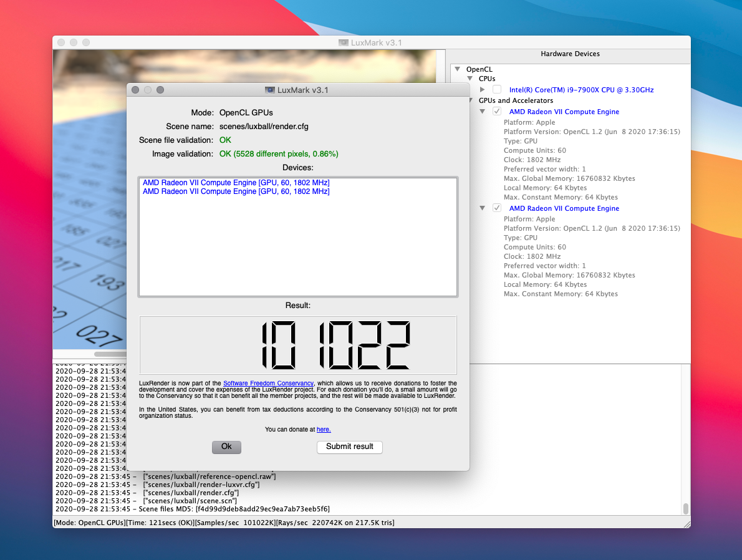Uncheck the first AMD Radeon VII Compute Engine
The height and width of the screenshot is (560, 742).
pos(497,111)
